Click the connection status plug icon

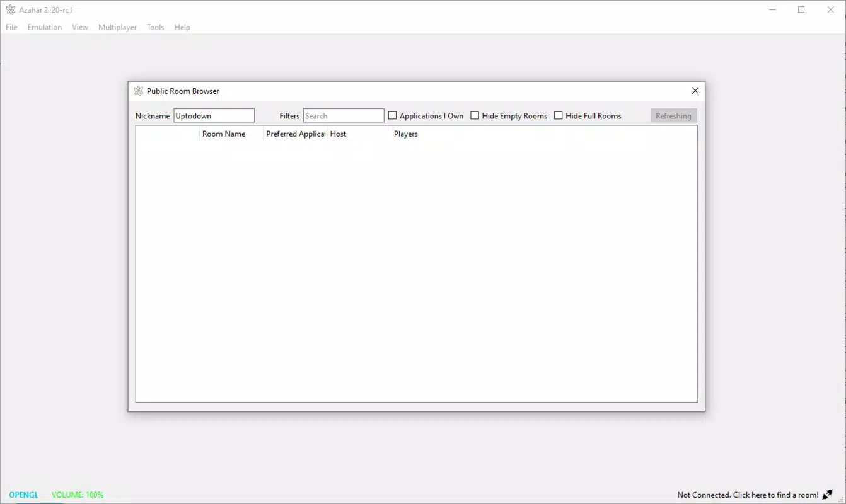click(x=828, y=495)
